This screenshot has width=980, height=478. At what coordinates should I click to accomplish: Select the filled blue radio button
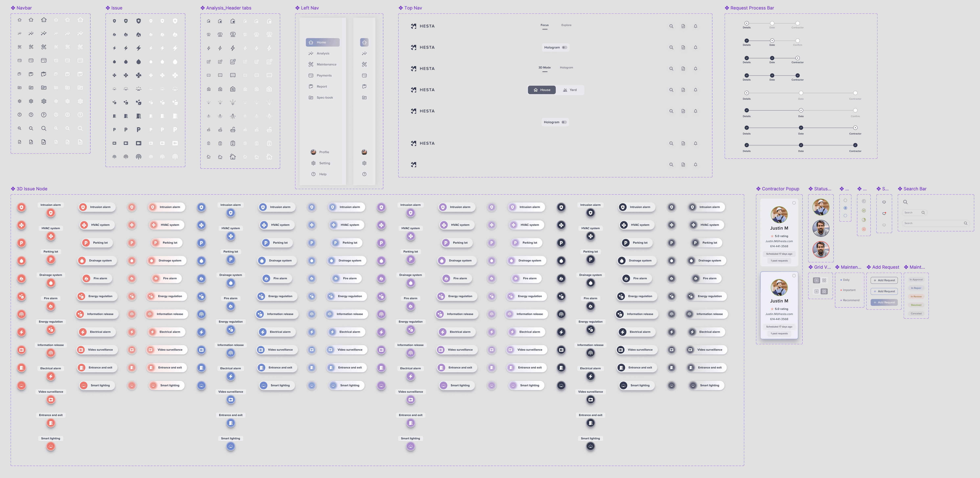click(x=845, y=208)
